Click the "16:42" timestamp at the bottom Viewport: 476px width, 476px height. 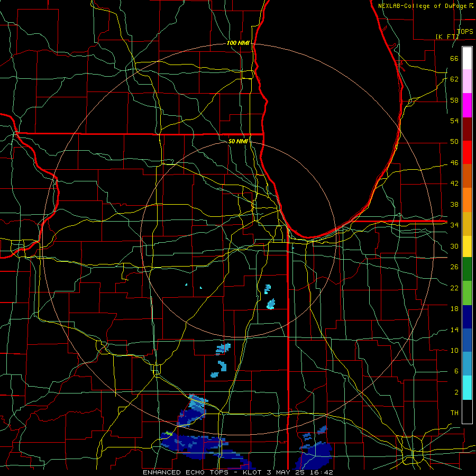tap(321, 472)
